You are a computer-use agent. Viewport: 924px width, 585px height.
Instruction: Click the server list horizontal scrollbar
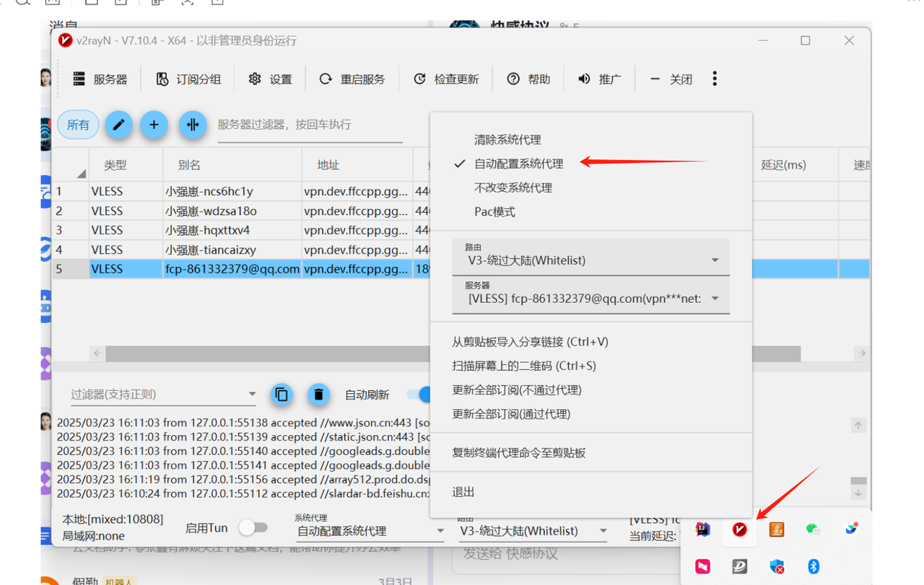453,353
